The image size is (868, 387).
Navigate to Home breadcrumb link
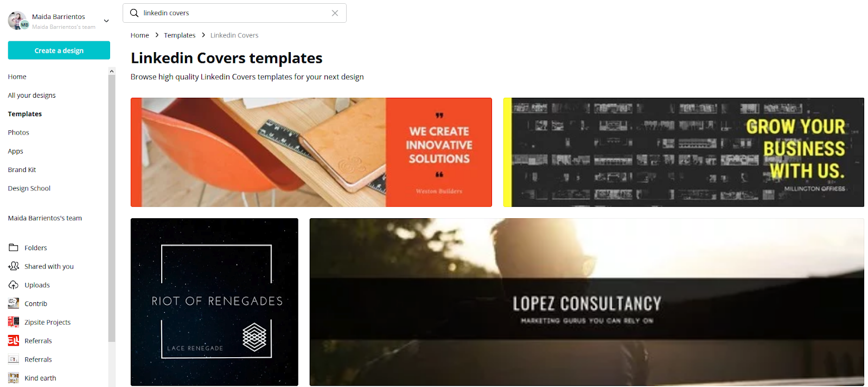coord(140,35)
